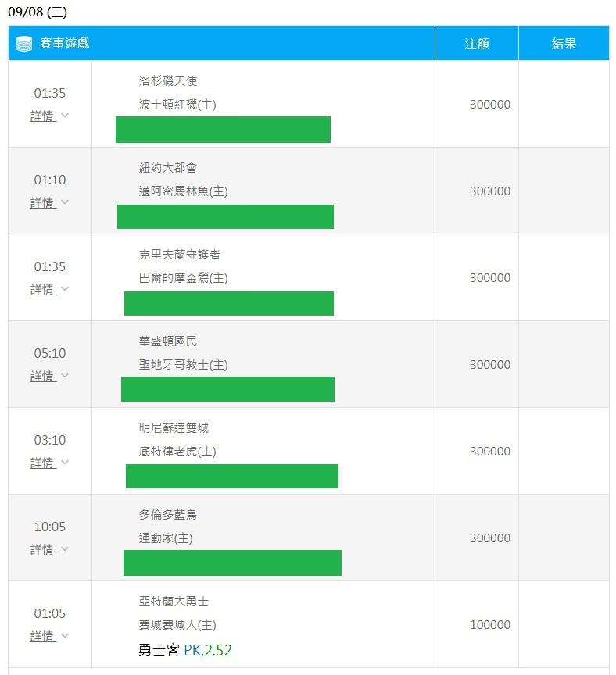Select the 費城費城人(主) team name
The height and width of the screenshot is (675, 616).
click(177, 625)
